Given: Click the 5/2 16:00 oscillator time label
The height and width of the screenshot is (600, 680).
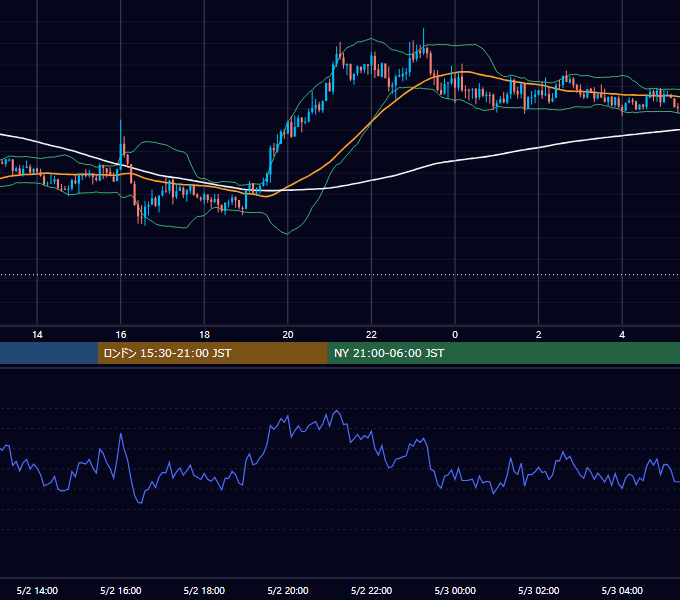Looking at the screenshot, I should 121,590.
